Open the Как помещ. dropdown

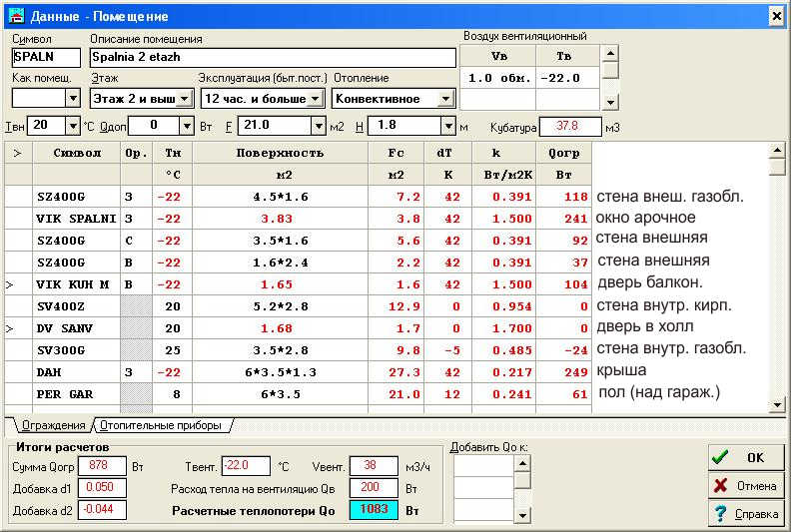point(73,99)
